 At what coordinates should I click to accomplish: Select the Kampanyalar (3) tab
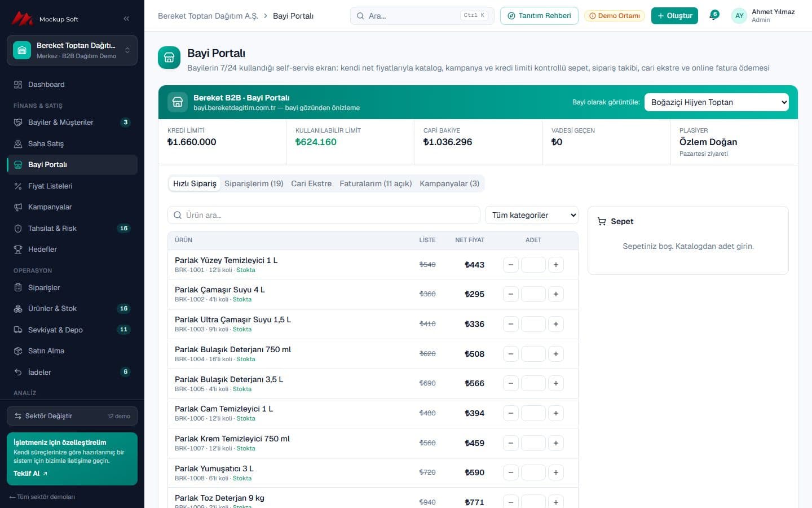pos(449,183)
